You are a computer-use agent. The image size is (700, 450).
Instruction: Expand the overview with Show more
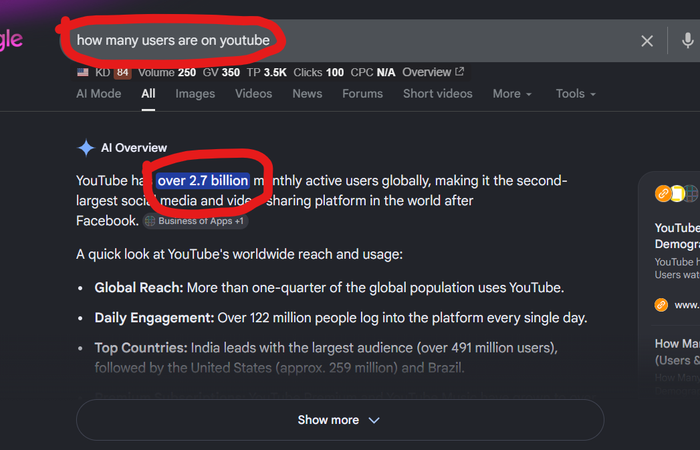[340, 420]
